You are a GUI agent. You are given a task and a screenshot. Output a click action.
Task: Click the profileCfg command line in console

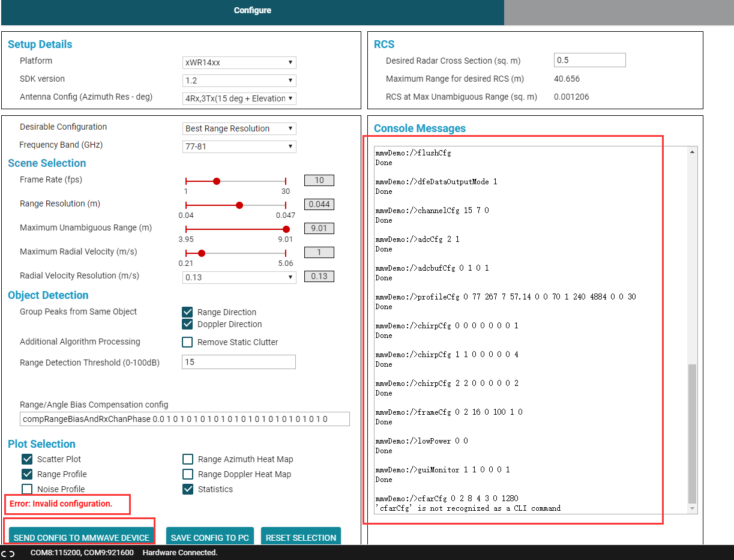click(506, 297)
